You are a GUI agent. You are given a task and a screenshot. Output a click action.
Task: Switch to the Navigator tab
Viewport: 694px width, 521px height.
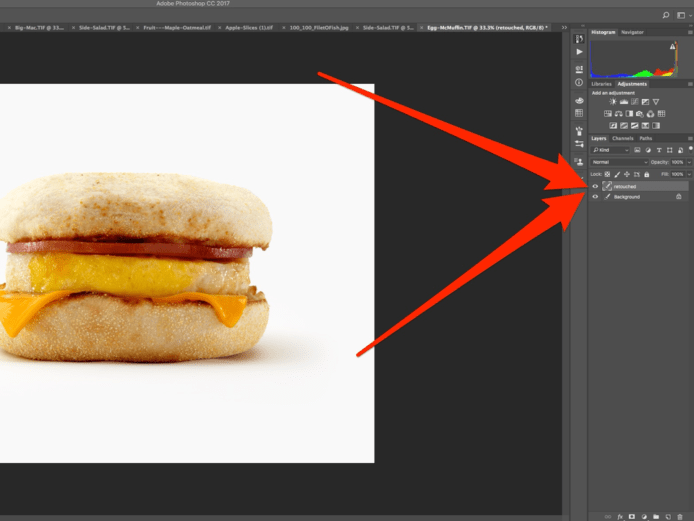point(632,32)
